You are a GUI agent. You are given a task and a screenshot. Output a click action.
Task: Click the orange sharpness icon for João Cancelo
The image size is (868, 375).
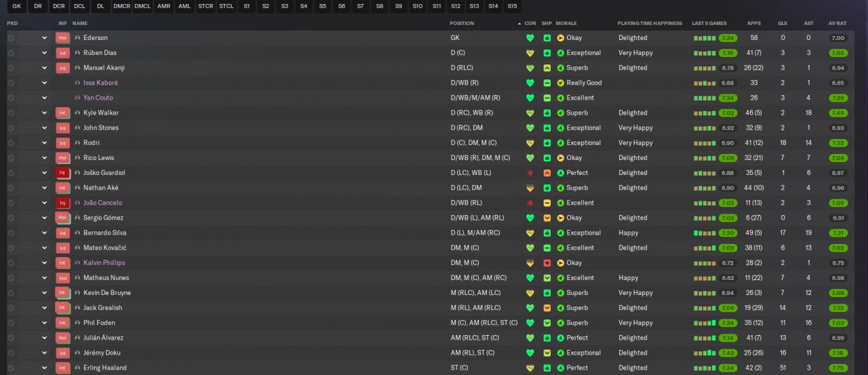click(x=547, y=203)
